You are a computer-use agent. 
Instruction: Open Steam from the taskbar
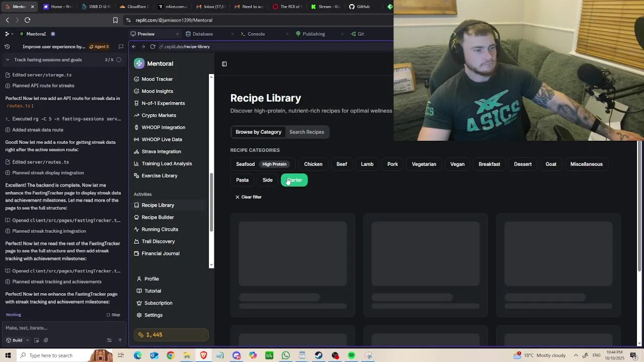(x=318, y=355)
